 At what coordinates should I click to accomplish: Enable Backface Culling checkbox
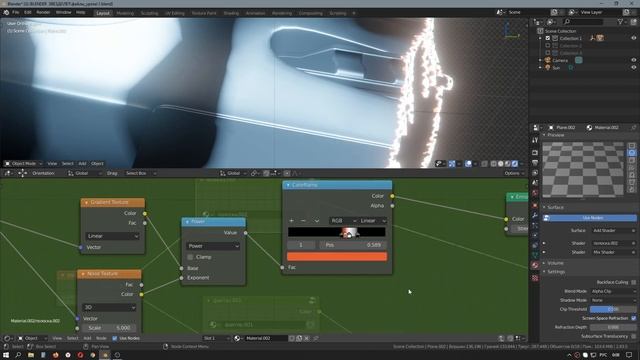(x=633, y=282)
